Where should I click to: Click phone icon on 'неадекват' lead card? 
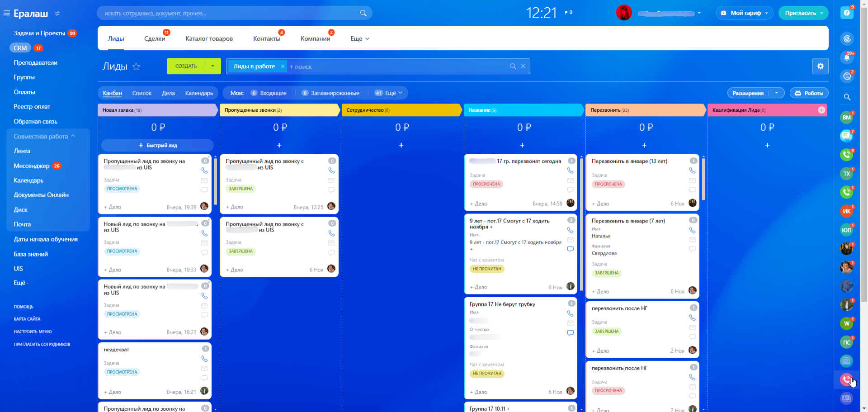[x=204, y=359]
